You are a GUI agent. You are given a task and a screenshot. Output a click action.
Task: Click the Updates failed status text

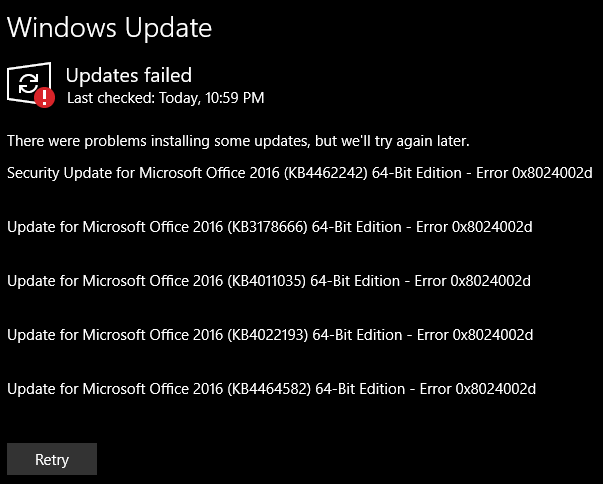pyautogui.click(x=128, y=75)
